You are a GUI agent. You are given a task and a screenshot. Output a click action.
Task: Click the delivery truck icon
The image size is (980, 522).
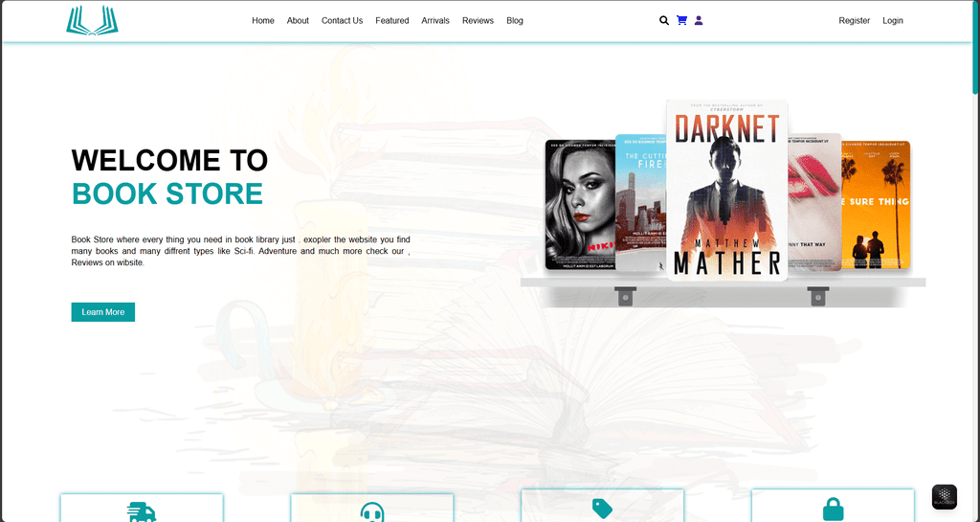pos(142,512)
